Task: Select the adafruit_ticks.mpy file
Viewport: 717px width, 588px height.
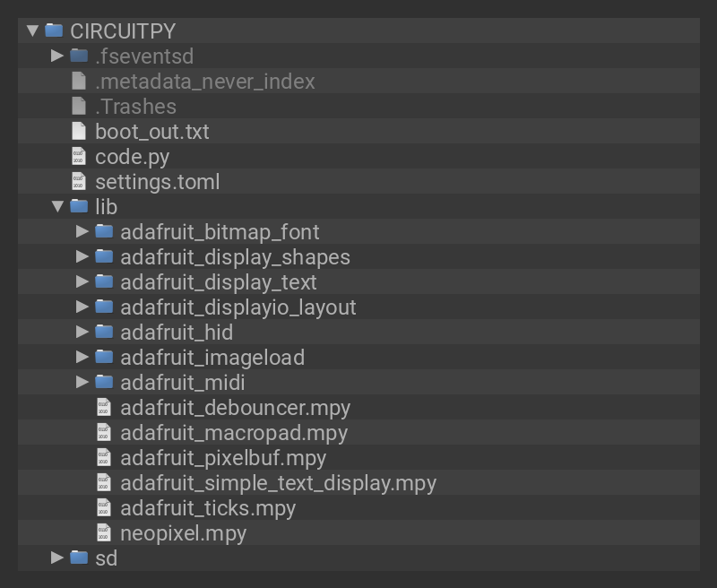Action: click(x=208, y=507)
